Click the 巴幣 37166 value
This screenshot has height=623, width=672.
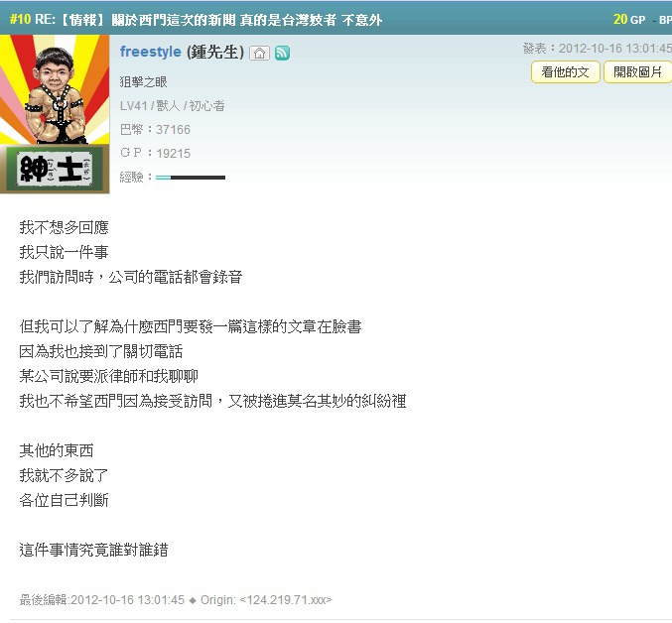173,130
